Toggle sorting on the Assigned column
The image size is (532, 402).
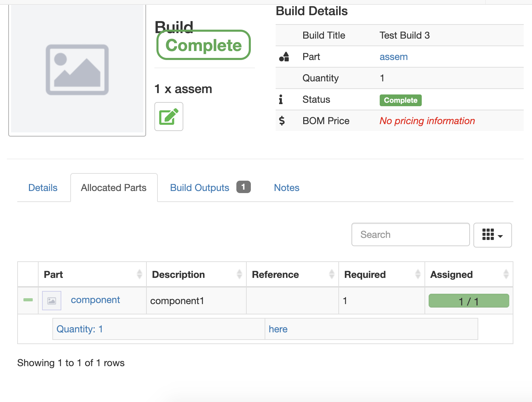tap(506, 274)
